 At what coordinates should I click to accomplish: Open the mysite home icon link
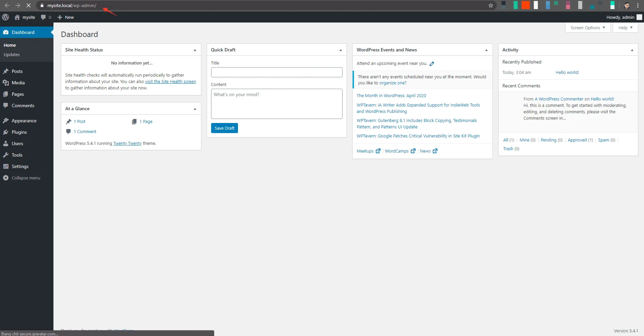pyautogui.click(x=25, y=17)
